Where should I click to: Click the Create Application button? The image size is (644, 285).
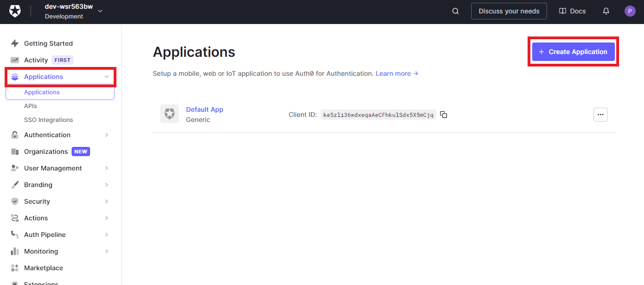(573, 51)
